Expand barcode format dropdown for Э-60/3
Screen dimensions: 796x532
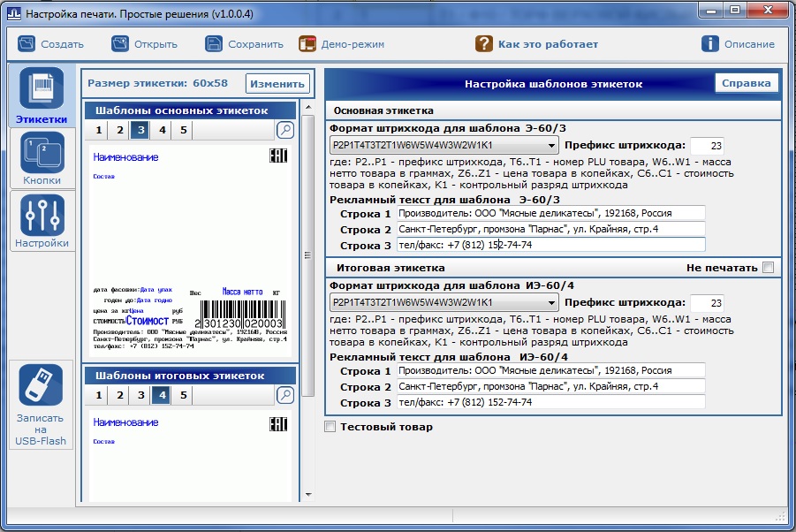[551, 146]
